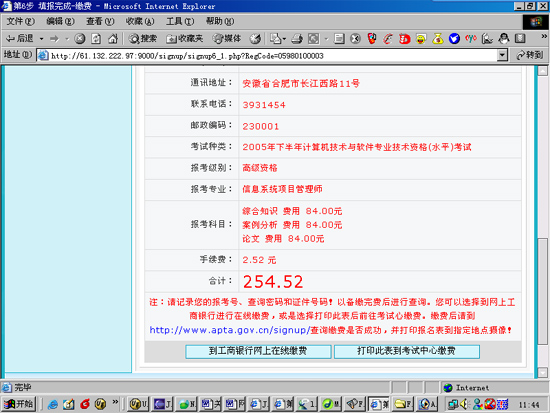Click the Print icon in toolbar
This screenshot has height=413, width=550.
[297, 39]
